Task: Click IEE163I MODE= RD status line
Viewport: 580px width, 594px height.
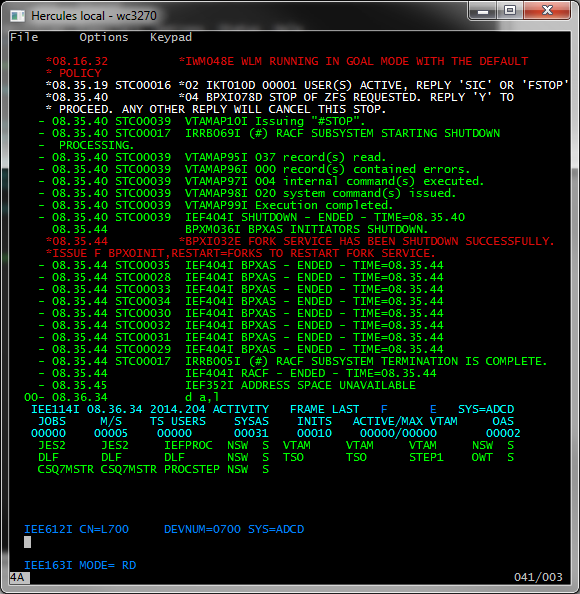Action: click(x=80, y=565)
